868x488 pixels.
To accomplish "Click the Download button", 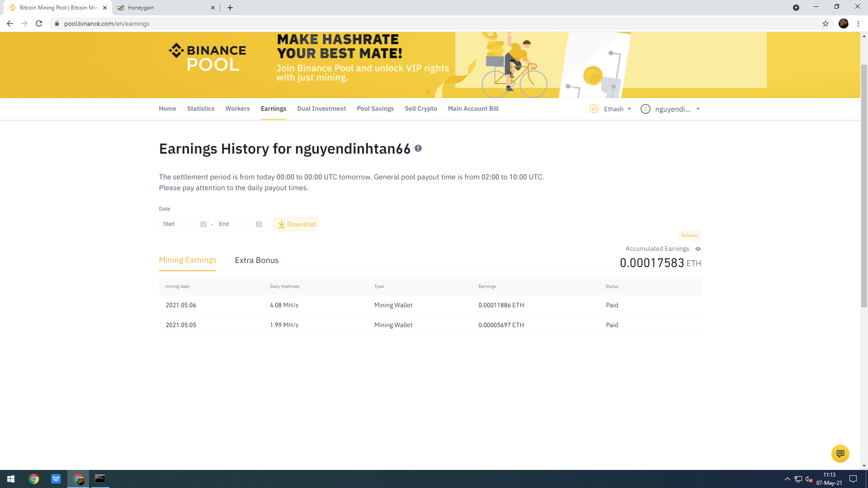I will tap(296, 224).
